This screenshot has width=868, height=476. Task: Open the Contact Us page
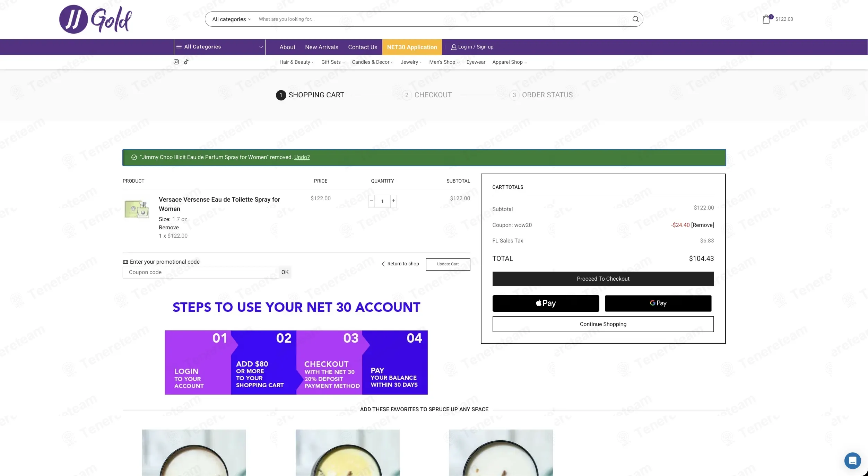[363, 47]
